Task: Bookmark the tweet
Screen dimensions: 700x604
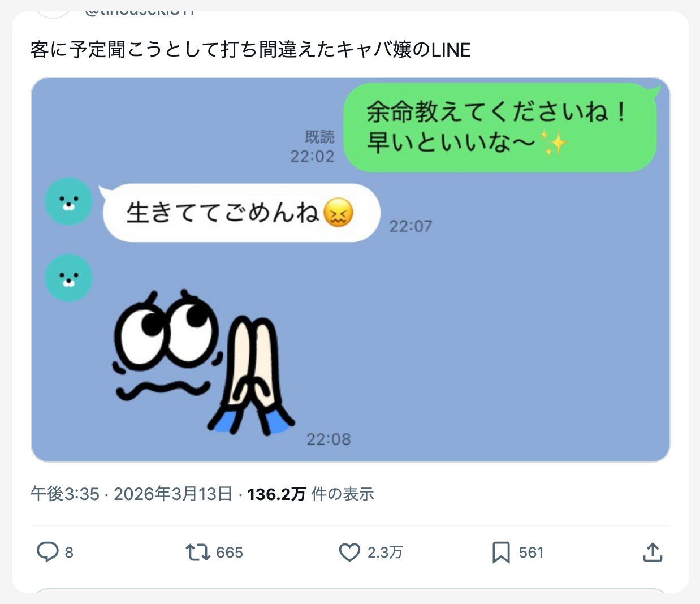Action: pyautogui.click(x=502, y=553)
